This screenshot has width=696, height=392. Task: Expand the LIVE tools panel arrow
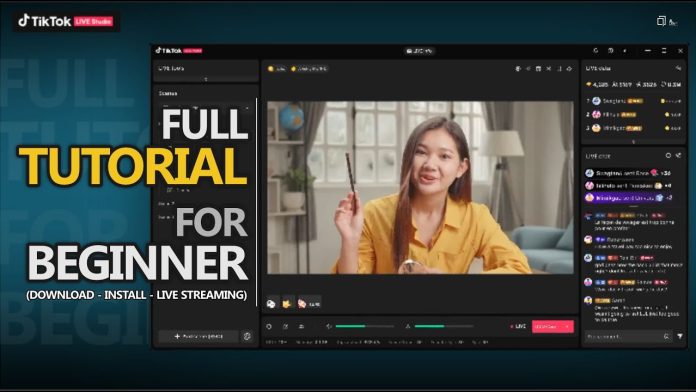click(206, 79)
